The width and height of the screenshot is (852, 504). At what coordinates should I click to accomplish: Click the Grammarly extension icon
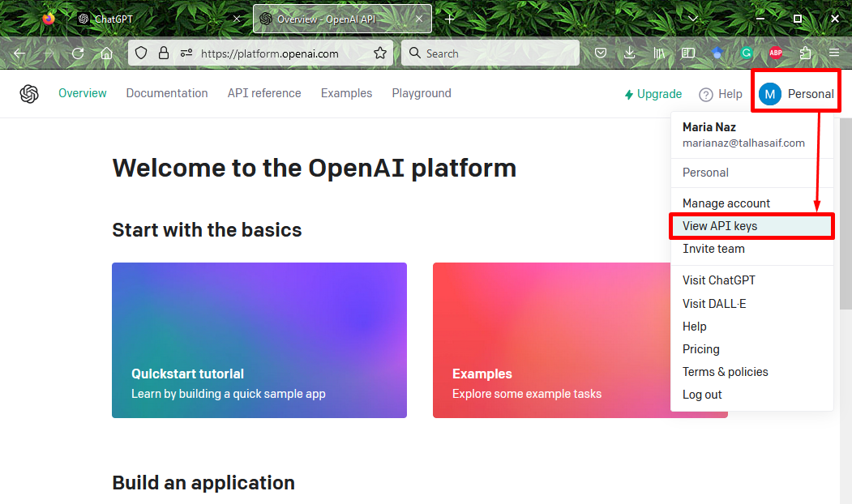pos(747,53)
